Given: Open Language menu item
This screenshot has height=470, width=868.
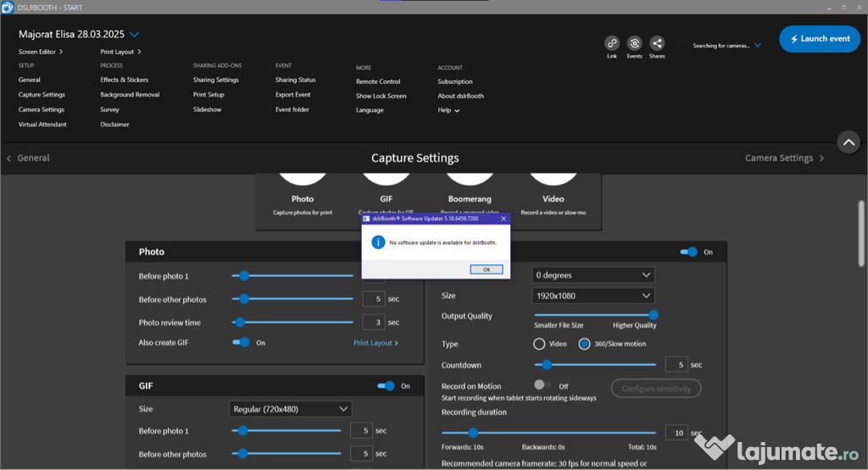Looking at the screenshot, I should click(370, 110).
